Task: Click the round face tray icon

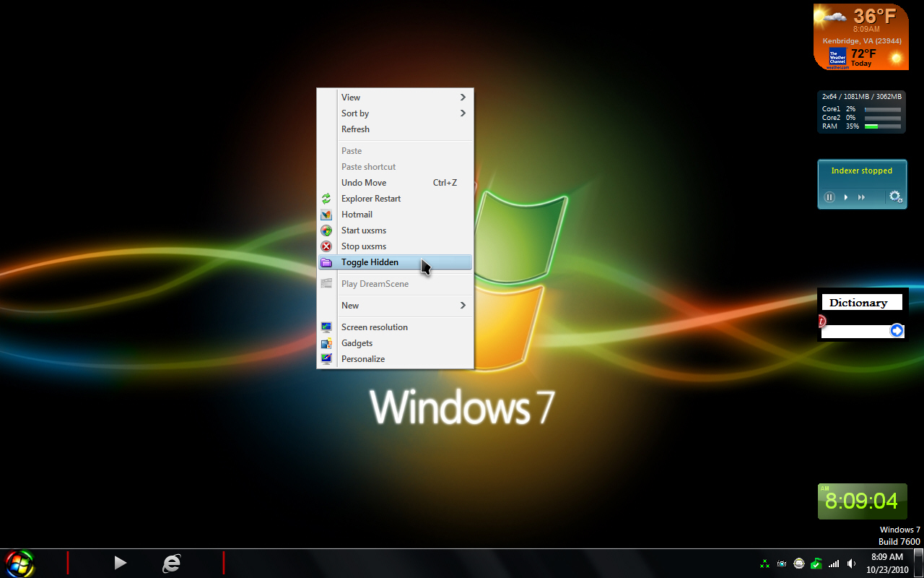Action: (x=799, y=564)
